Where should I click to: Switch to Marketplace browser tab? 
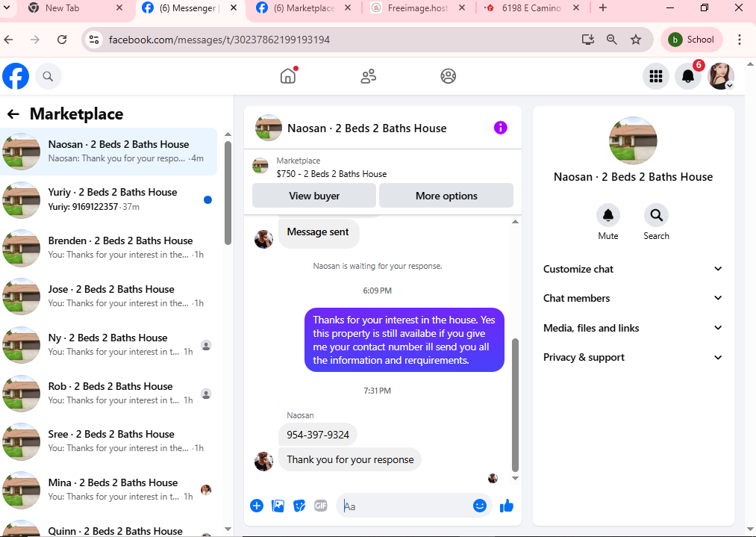[x=304, y=8]
